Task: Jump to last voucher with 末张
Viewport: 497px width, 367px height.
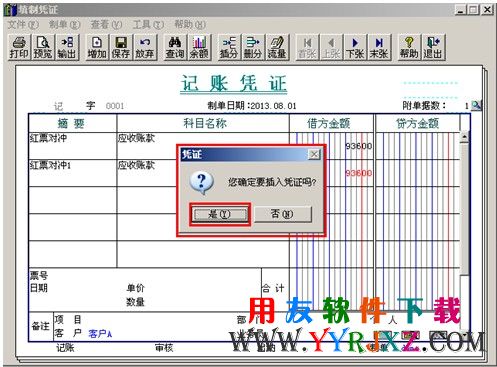Action: tap(379, 48)
